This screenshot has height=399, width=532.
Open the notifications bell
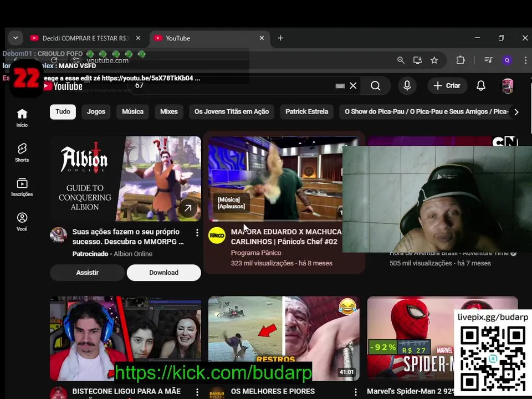(x=481, y=86)
